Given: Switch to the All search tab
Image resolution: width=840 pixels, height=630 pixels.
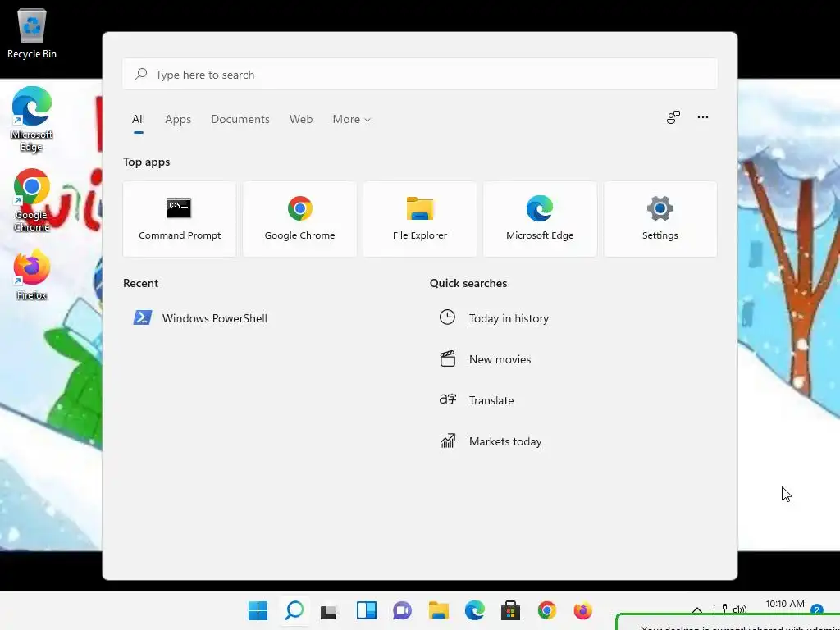Looking at the screenshot, I should pyautogui.click(x=138, y=120).
